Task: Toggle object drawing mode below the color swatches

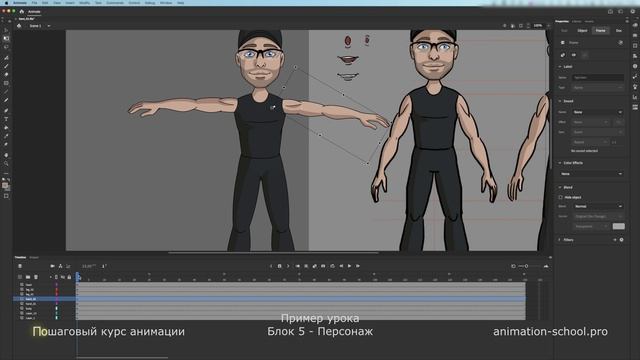Action: (x=6, y=196)
